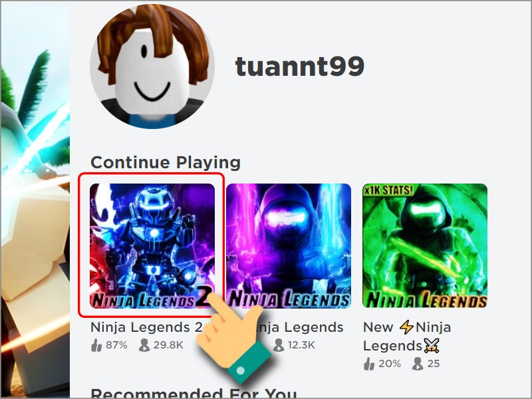Click the Continue Playing heading

point(166,162)
